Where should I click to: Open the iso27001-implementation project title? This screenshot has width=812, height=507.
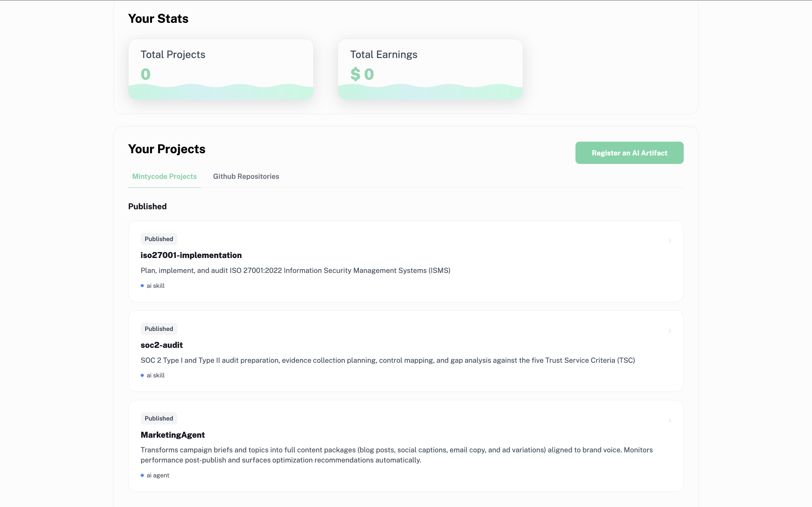click(x=191, y=255)
